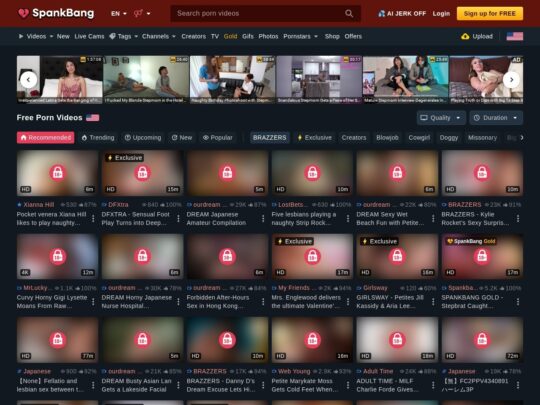Open the three-dot menu for the FC2PPV4340891 video

coord(518,385)
